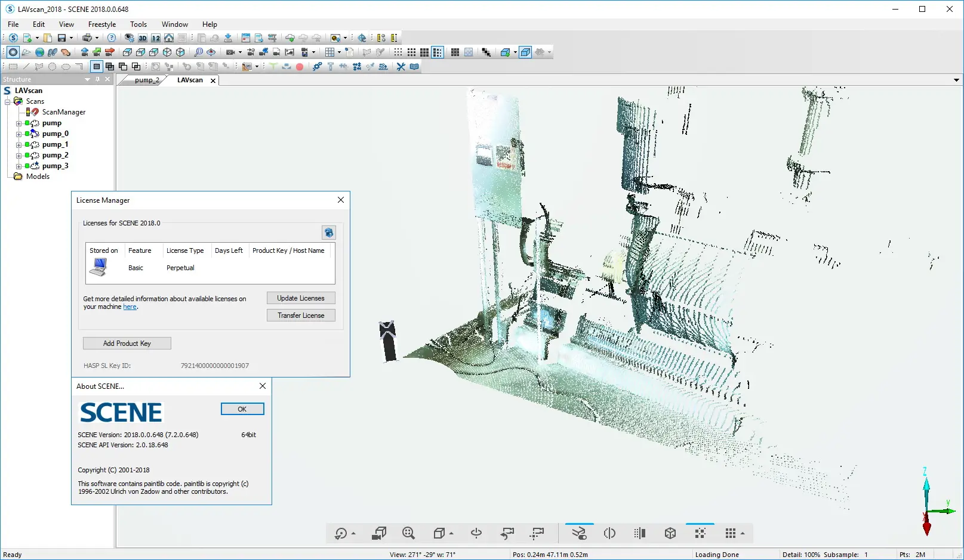This screenshot has width=964, height=560.
Task: Pin the Structure panel
Action: pos(98,79)
